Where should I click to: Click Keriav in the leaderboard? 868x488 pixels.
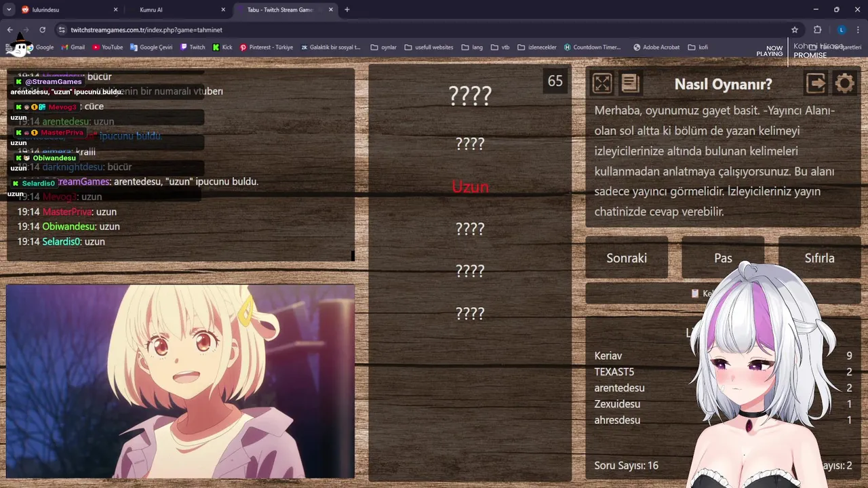click(608, 356)
